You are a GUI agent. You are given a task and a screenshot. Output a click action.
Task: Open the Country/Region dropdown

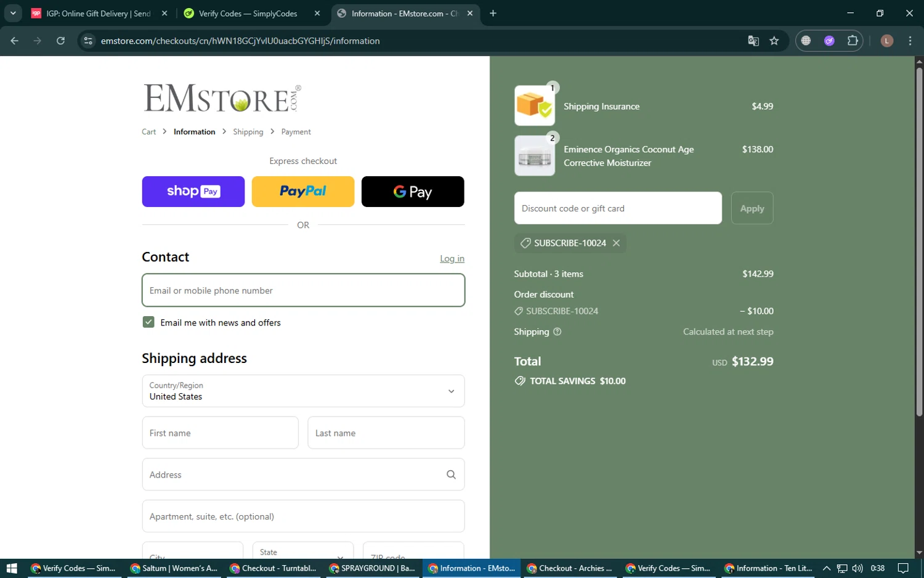point(303,391)
